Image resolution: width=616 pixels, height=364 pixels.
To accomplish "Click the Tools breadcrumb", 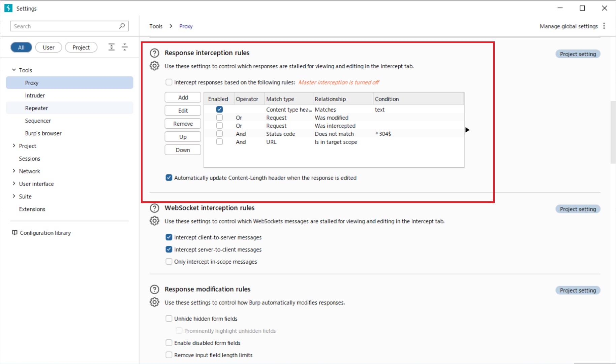I will (x=156, y=26).
